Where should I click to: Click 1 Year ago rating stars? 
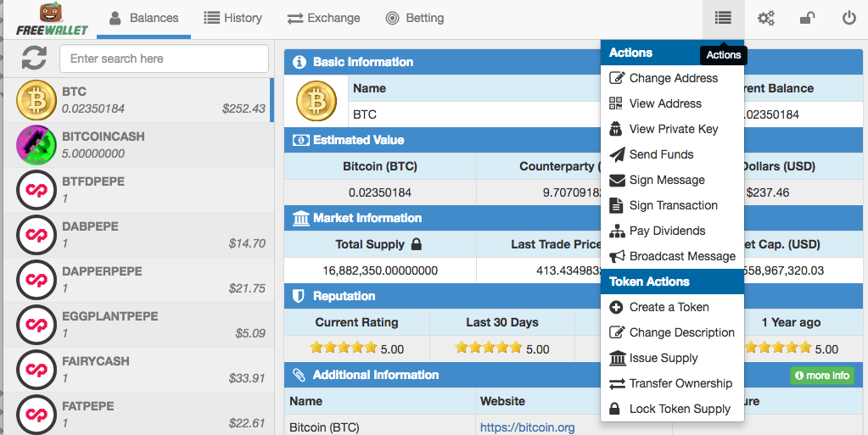coord(778,348)
